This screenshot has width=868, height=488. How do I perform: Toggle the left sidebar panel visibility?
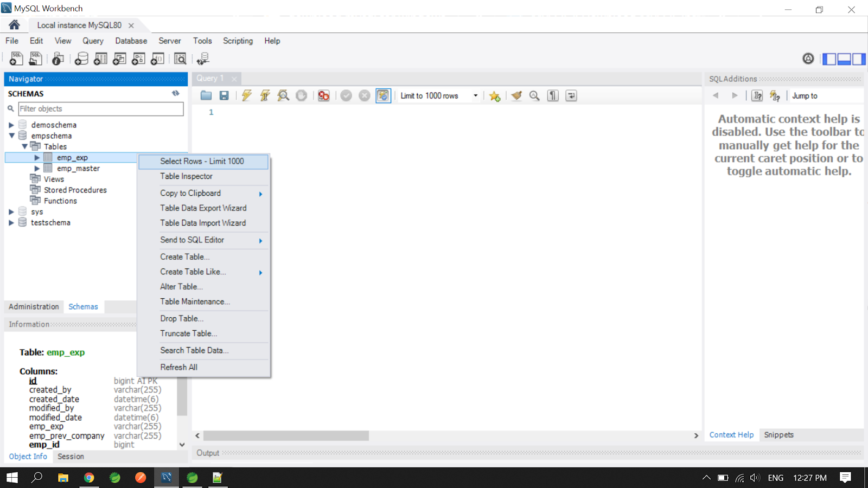tap(829, 59)
